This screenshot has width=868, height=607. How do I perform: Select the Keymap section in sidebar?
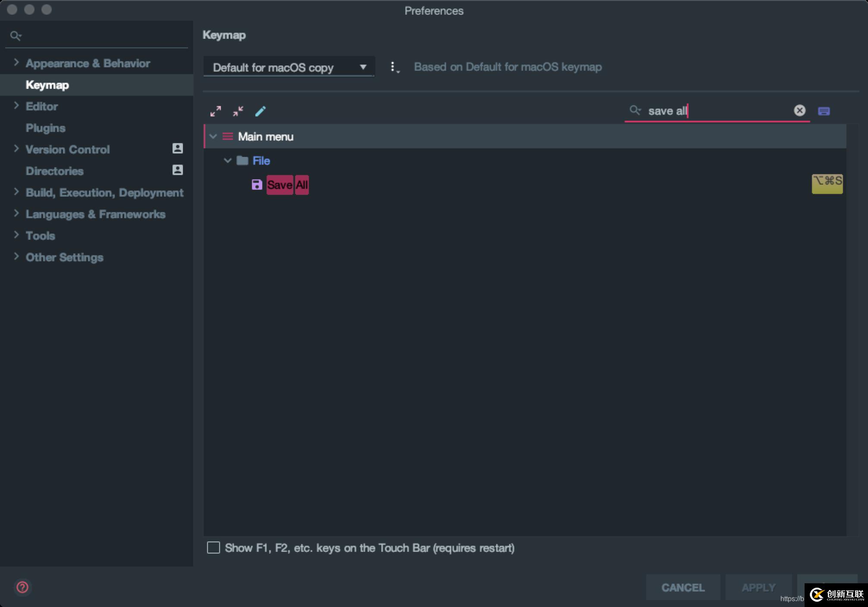(x=46, y=84)
